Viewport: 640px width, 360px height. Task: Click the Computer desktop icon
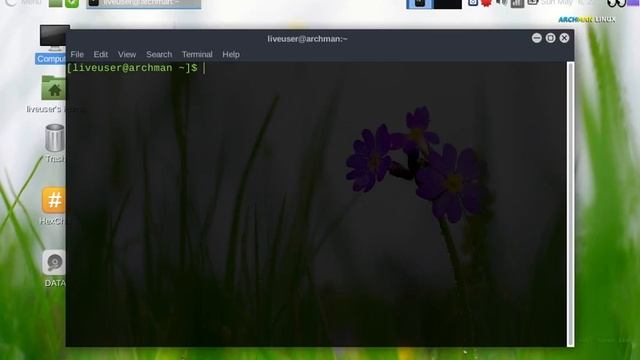53,44
